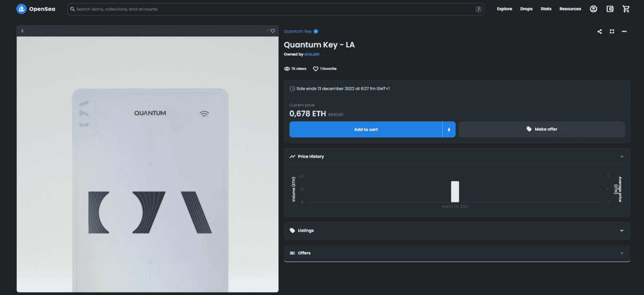Expand the Listings section

pos(622,230)
